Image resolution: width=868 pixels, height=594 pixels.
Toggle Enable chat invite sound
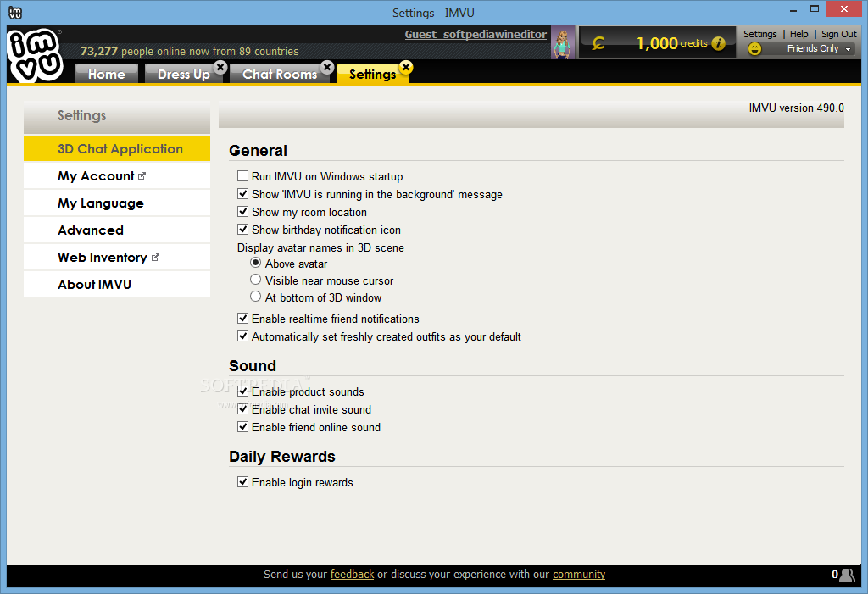242,409
